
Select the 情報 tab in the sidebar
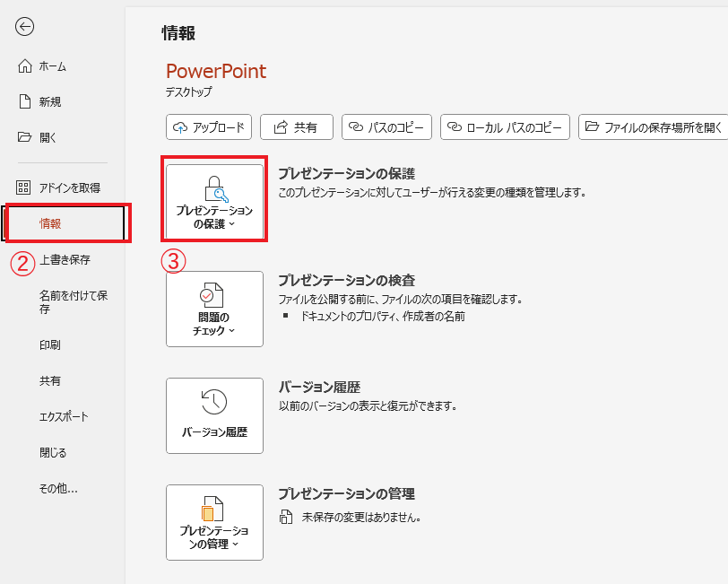pyautogui.click(x=65, y=223)
